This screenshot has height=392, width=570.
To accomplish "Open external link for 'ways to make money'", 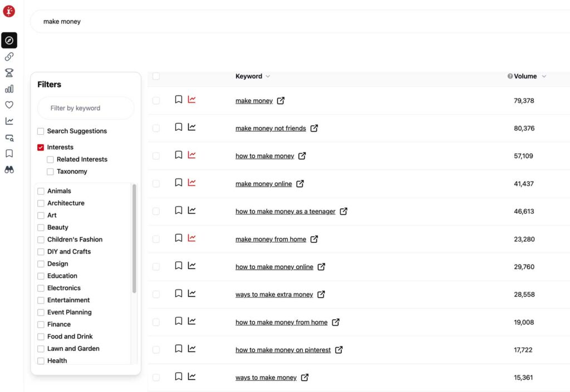I will coord(304,378).
